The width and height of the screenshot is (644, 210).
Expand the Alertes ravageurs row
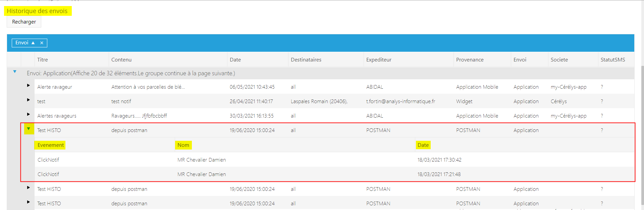click(x=29, y=114)
